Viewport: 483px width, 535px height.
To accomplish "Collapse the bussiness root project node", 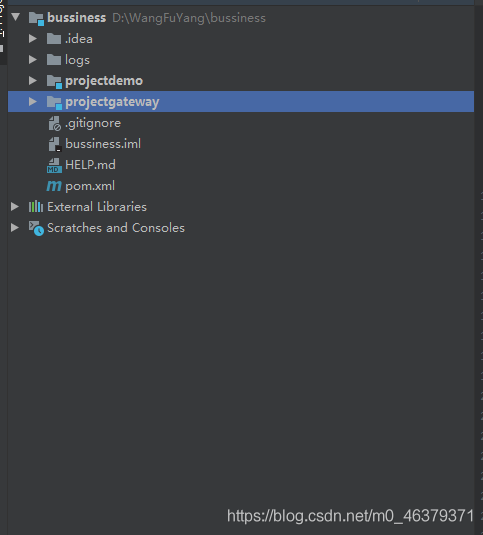I will point(15,17).
